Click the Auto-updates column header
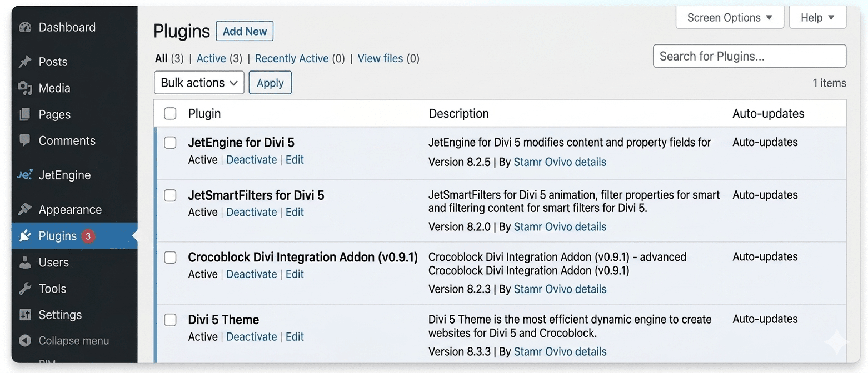This screenshot has height=373, width=868. 769,113
